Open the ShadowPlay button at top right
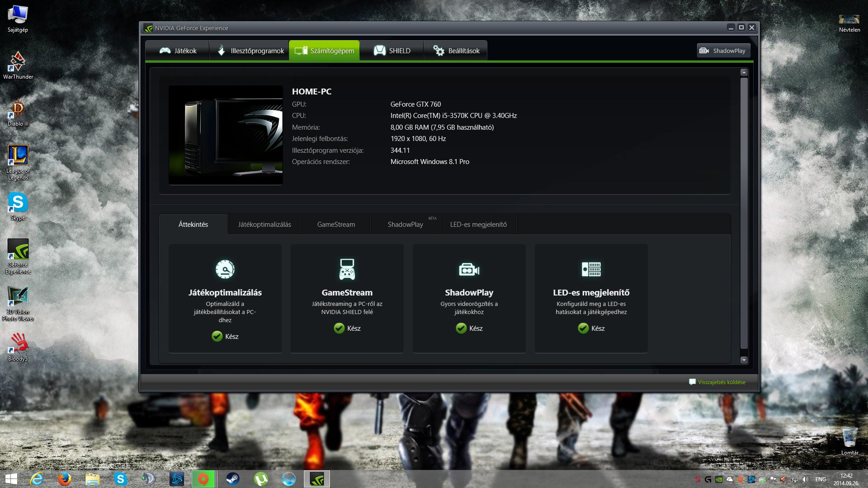The height and width of the screenshot is (488, 868). tap(723, 51)
